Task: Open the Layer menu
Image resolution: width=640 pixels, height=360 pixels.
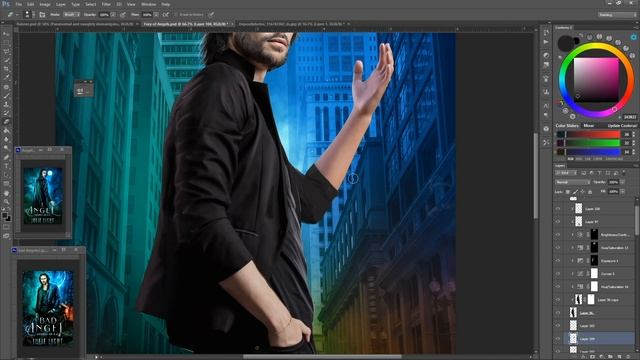Action: (x=61, y=4)
